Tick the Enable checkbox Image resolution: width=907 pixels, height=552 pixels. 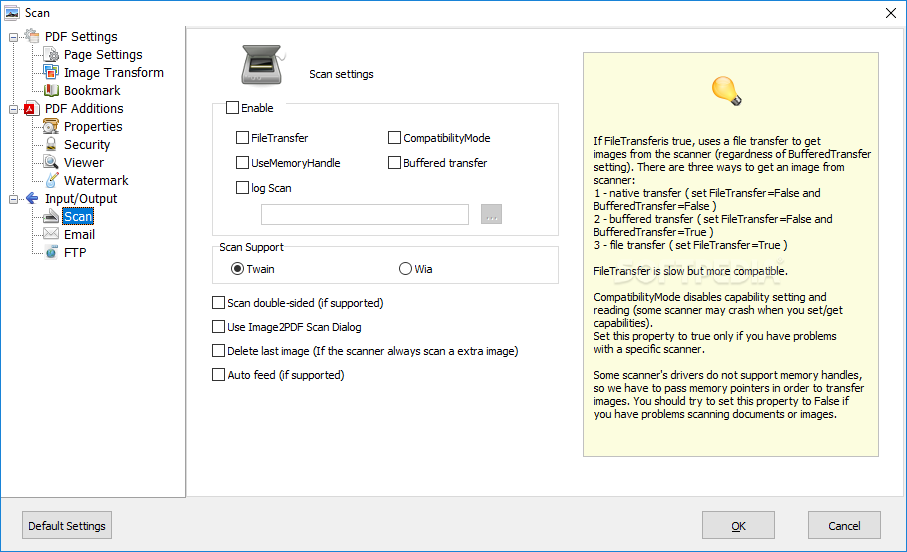point(232,108)
